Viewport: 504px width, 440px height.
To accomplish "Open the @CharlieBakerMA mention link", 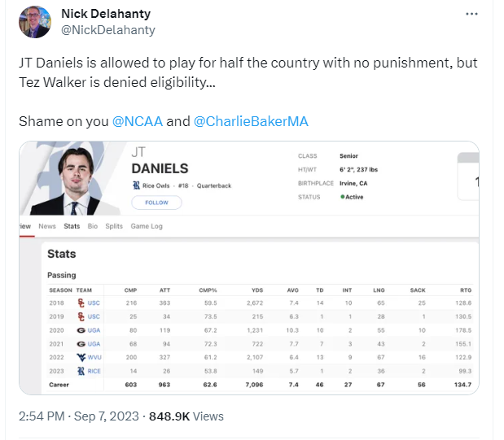I will [251, 121].
